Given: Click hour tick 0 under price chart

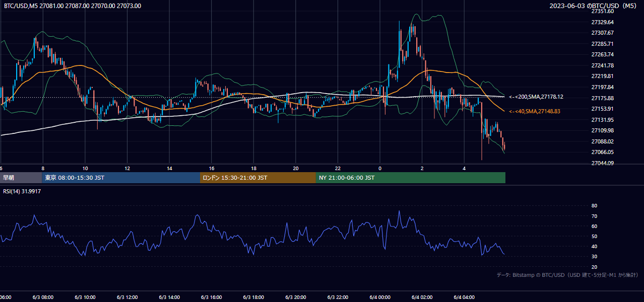Looking at the screenshot, I should (380, 168).
